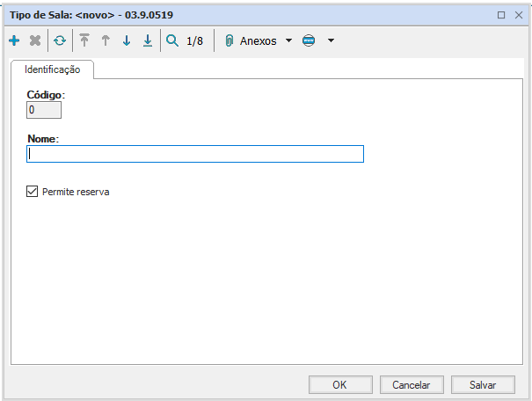Click the grey X delete record icon
The width and height of the screenshot is (532, 401).
pos(35,40)
